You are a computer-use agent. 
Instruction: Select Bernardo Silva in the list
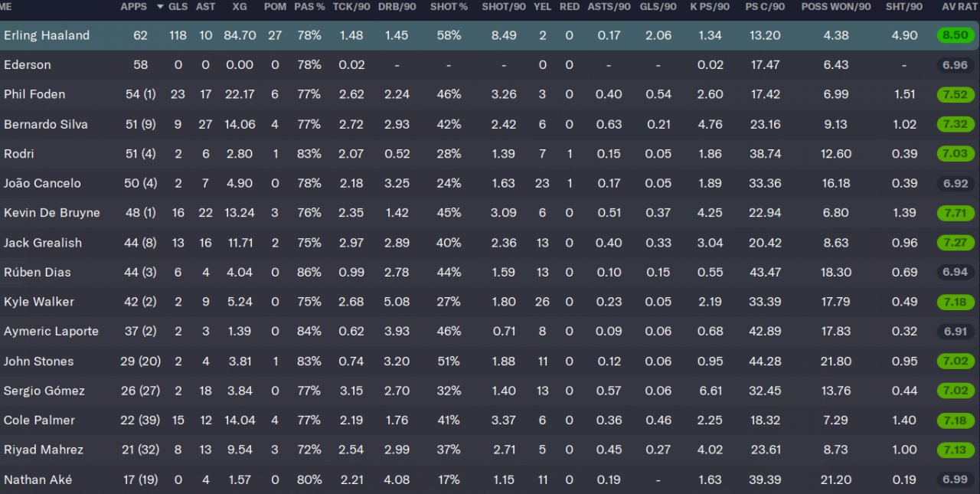point(46,124)
